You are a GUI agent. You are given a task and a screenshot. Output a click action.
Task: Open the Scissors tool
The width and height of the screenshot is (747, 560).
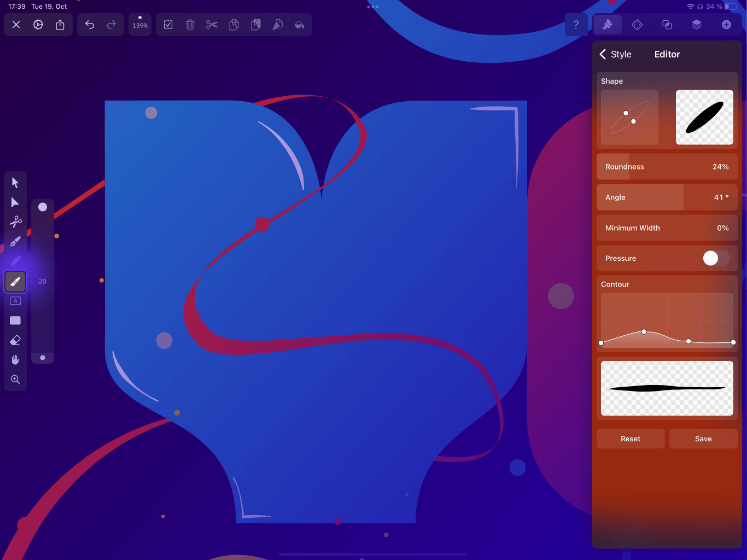pos(15,221)
